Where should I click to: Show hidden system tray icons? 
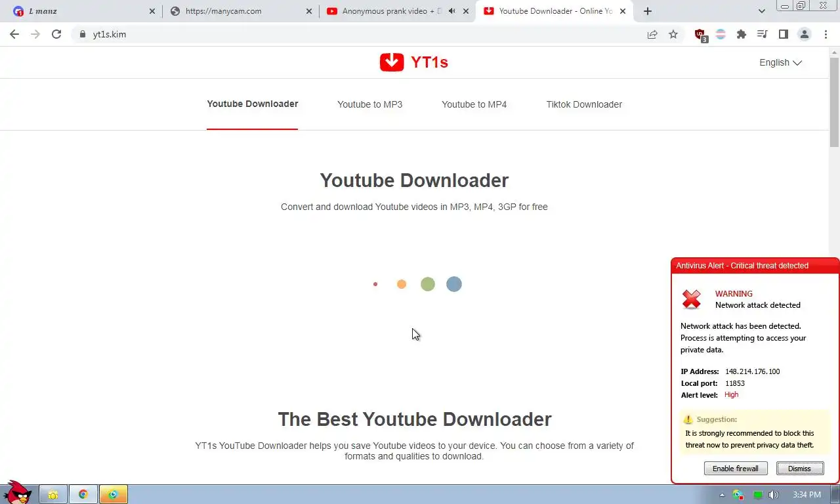click(723, 495)
